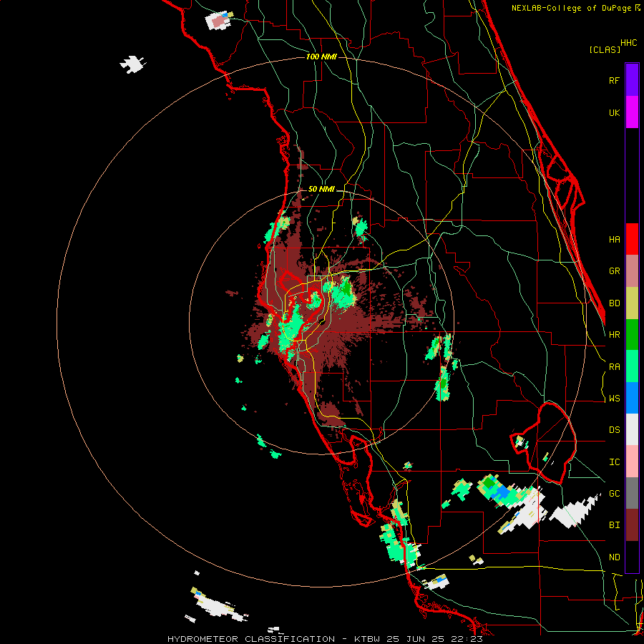Select the 'BD' legend label
The image size is (644, 644).
click(614, 303)
